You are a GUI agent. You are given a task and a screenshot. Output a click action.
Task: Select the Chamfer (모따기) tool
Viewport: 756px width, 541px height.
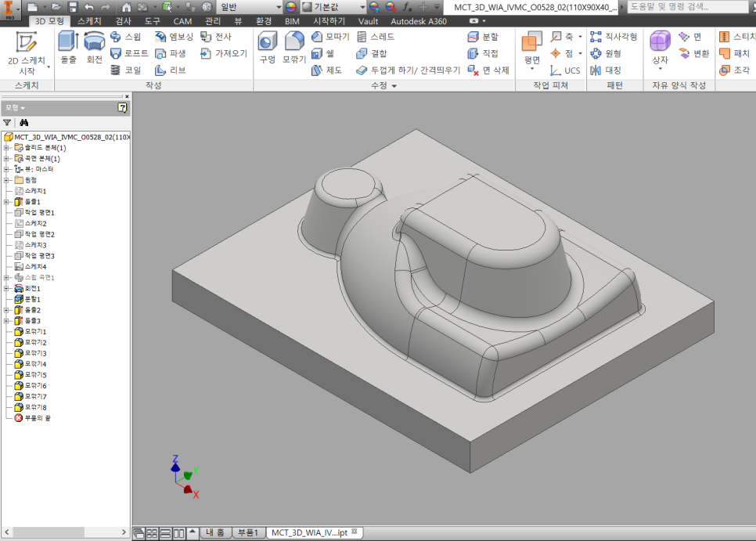tap(330, 37)
